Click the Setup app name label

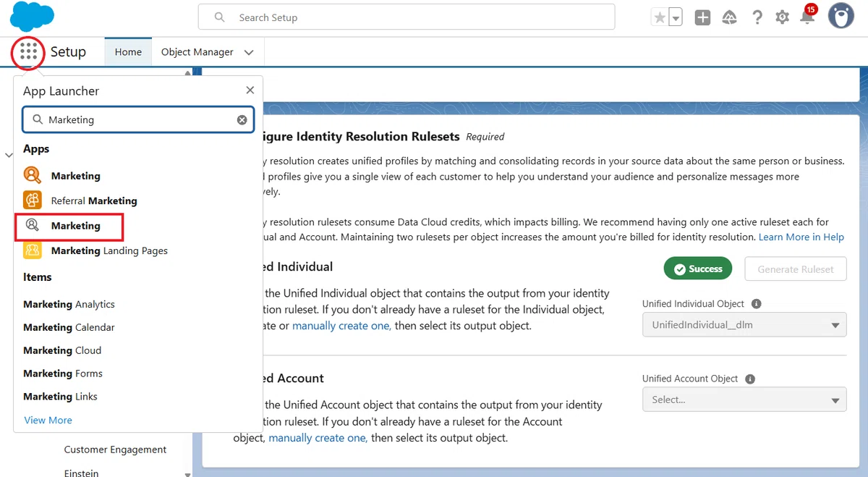pos(68,52)
